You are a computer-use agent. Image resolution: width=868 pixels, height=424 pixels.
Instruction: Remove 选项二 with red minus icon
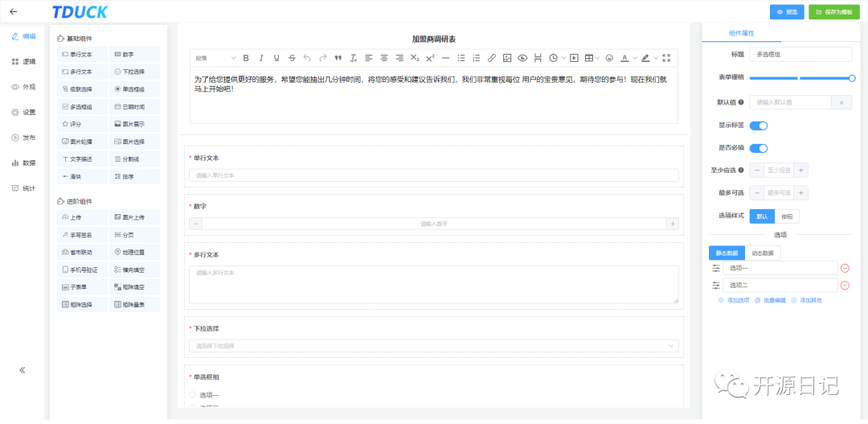coord(845,286)
